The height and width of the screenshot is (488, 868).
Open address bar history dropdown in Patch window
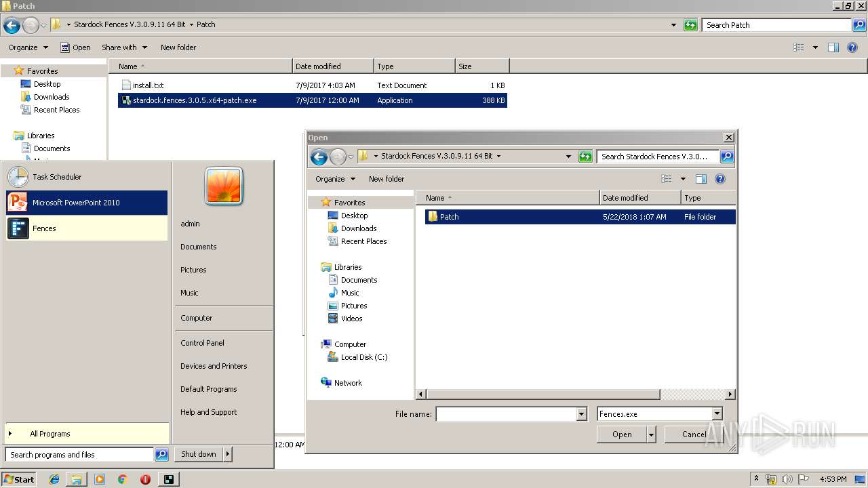click(x=673, y=25)
